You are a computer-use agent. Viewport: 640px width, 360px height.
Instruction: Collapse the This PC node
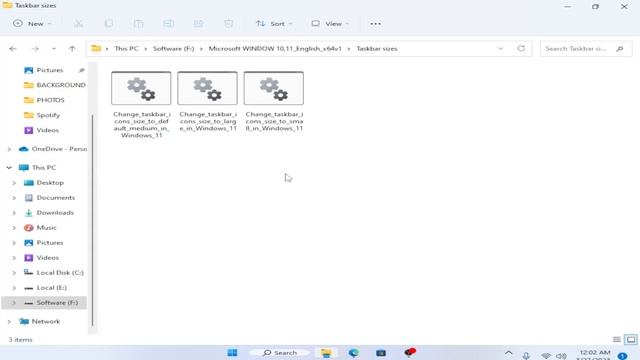(x=9, y=167)
